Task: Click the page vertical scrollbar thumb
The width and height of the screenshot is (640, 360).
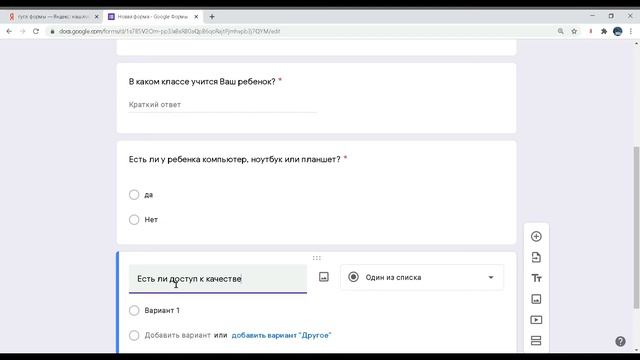Action: [636, 227]
